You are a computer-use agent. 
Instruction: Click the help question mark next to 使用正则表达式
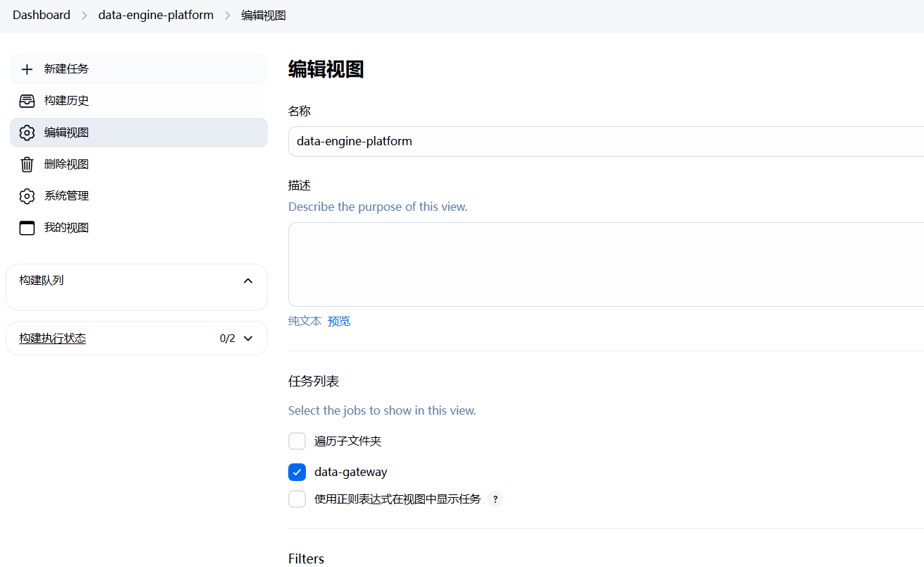495,499
